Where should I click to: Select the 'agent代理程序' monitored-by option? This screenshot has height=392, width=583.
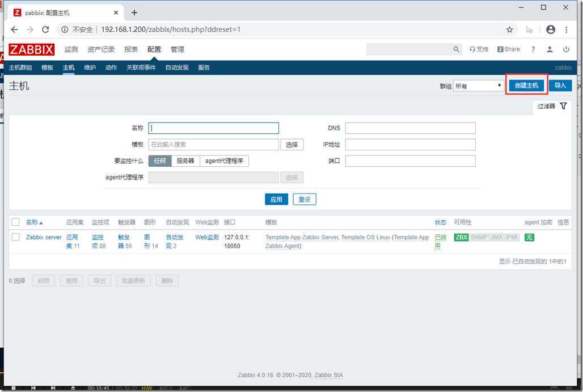pyautogui.click(x=224, y=161)
